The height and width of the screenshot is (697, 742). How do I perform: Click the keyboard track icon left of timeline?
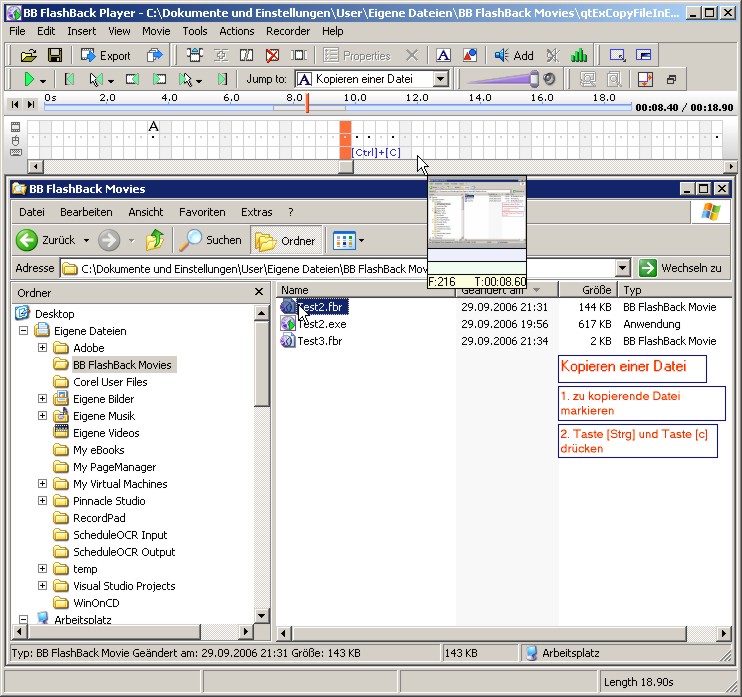pos(16,152)
